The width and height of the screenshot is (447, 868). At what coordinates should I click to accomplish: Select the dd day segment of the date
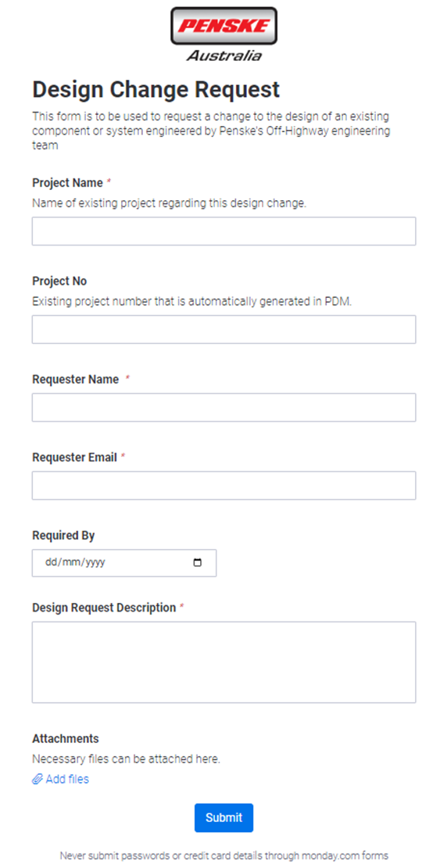point(51,563)
